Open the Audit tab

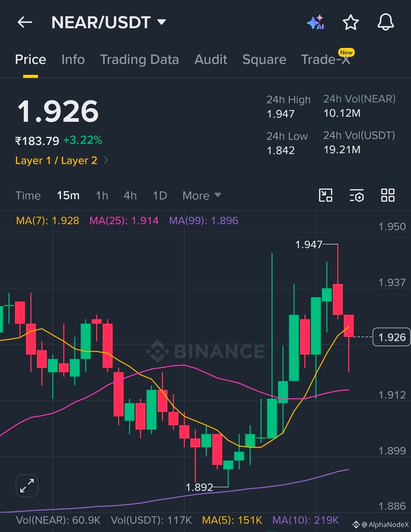[211, 60]
